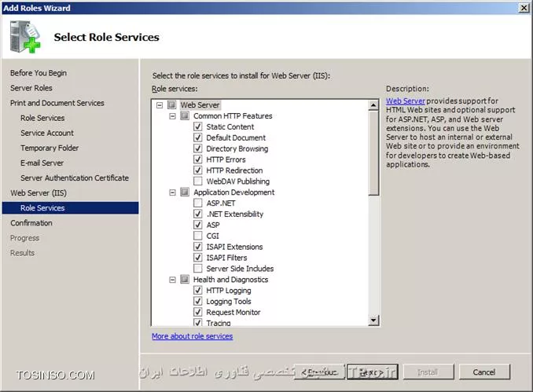This screenshot has width=533, height=392.
Task: Open E-mail Server step
Action: [42, 163]
